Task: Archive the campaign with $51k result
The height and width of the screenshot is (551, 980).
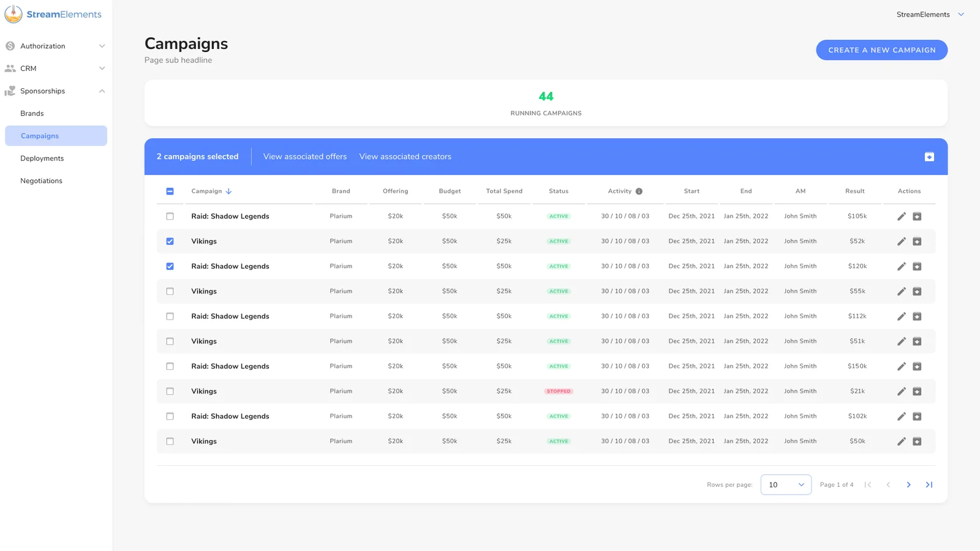Action: tap(917, 342)
